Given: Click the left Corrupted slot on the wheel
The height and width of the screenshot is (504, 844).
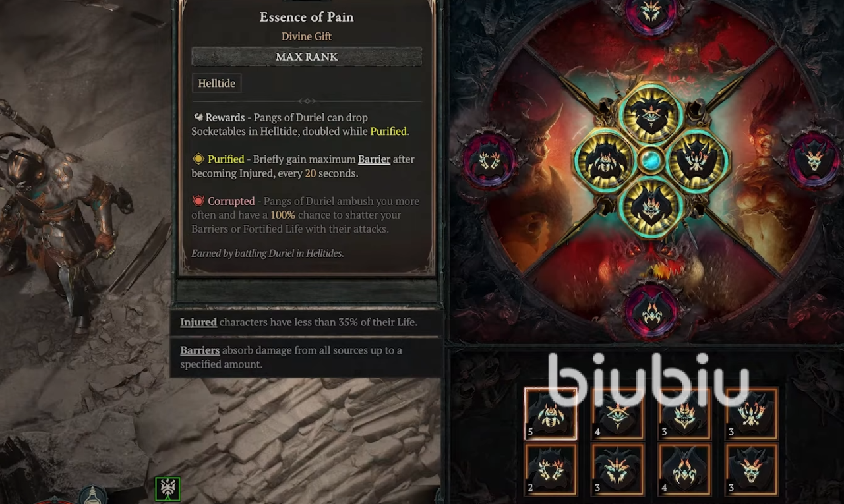Looking at the screenshot, I should [489, 161].
